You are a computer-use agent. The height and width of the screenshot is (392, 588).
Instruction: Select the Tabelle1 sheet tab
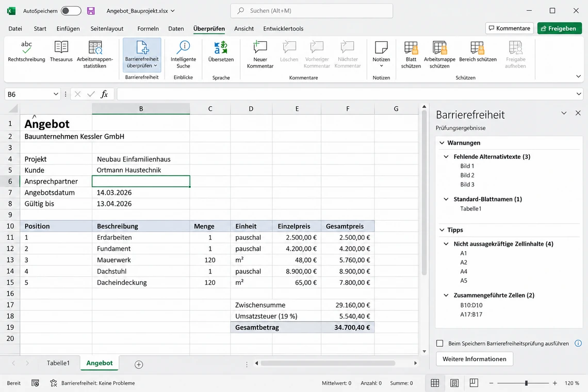(58, 363)
